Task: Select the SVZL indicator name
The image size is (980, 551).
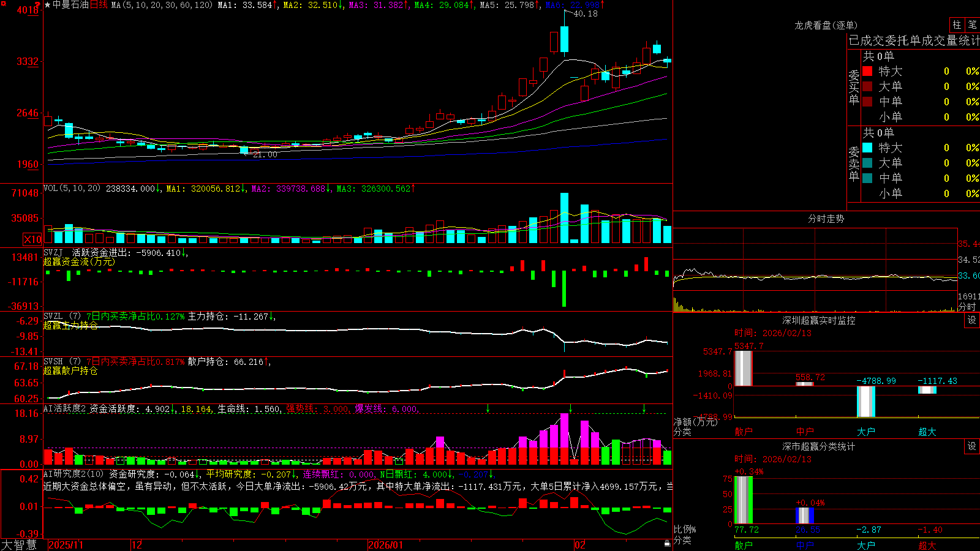Action: (x=53, y=317)
